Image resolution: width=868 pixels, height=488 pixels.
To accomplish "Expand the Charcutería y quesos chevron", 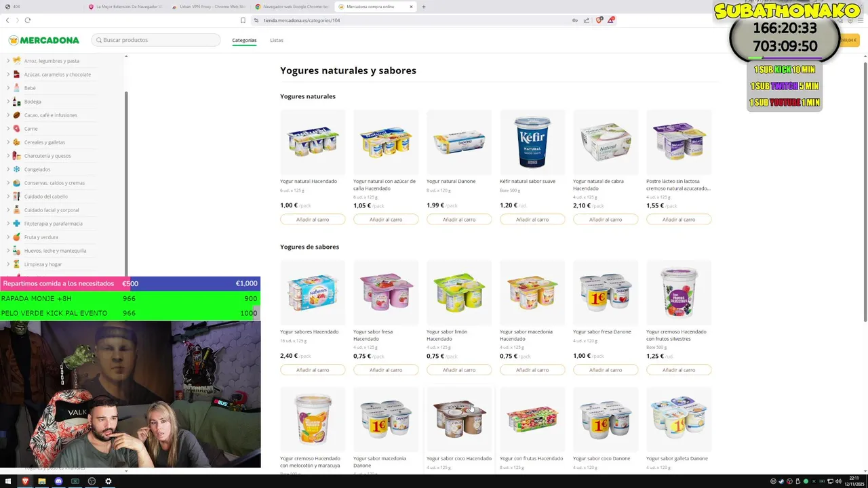I will (8, 156).
